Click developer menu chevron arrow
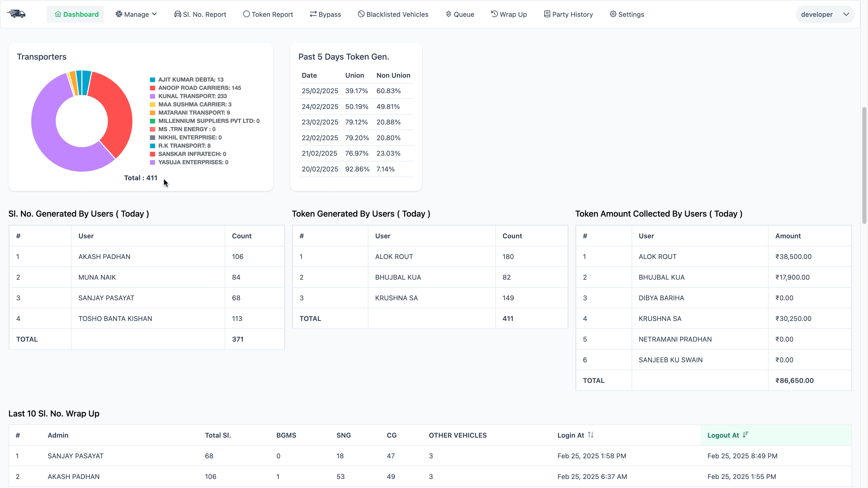This screenshot has width=868, height=488. [x=846, y=14]
